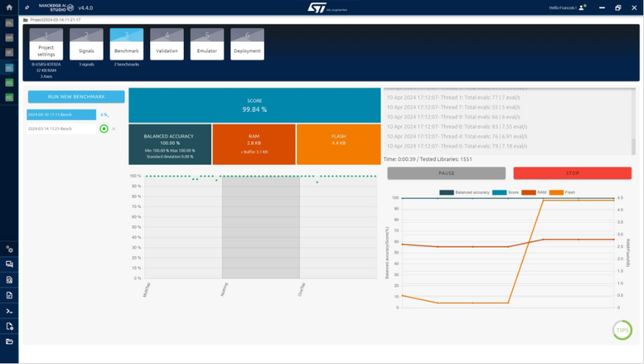644x364 pixels.
Task: Click log line for Thread 7
Action: tap(454, 107)
